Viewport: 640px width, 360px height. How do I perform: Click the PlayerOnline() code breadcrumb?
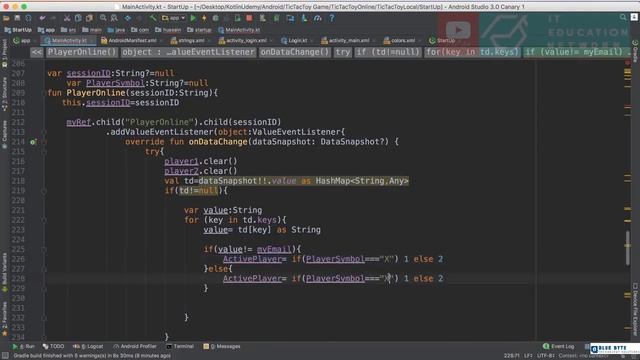(x=82, y=52)
